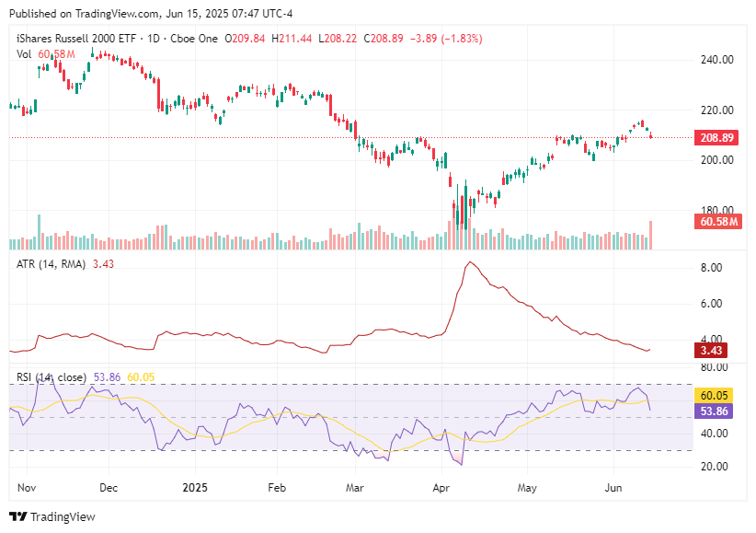Click the RSI moving average value 60.05 in the legend
Screen dimensions: 756x533
coord(141,377)
